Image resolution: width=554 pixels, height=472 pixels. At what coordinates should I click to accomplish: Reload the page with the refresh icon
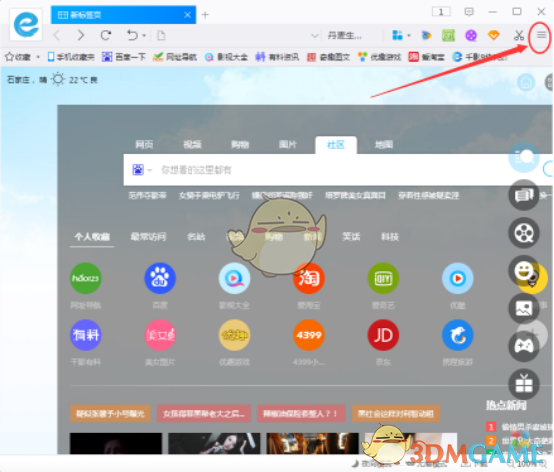click(x=106, y=35)
